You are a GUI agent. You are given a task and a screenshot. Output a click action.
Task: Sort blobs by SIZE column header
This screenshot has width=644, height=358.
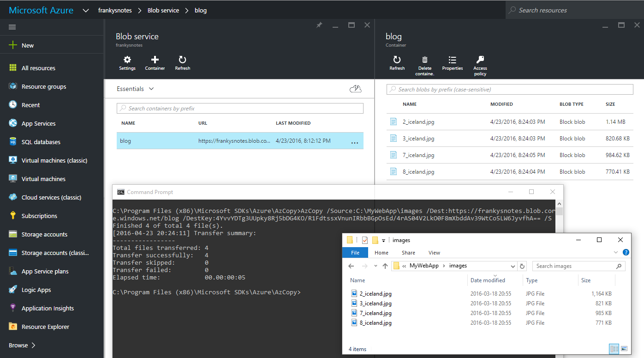610,104
